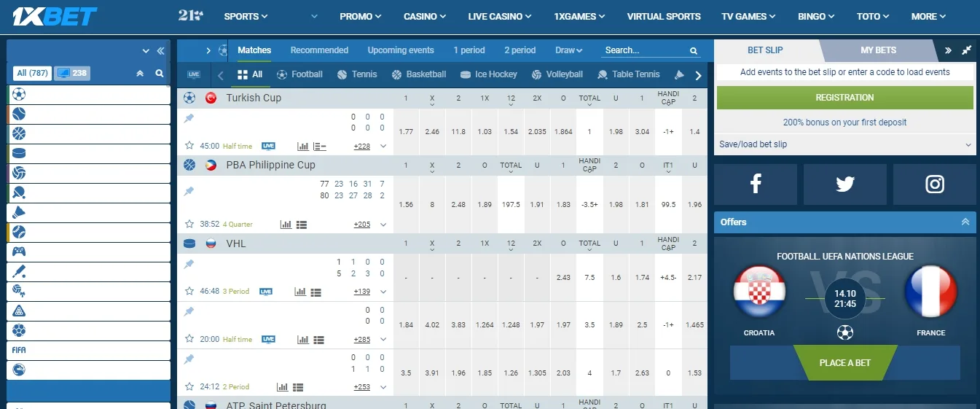
Task: Click the Facebook social icon
Action: click(756, 184)
